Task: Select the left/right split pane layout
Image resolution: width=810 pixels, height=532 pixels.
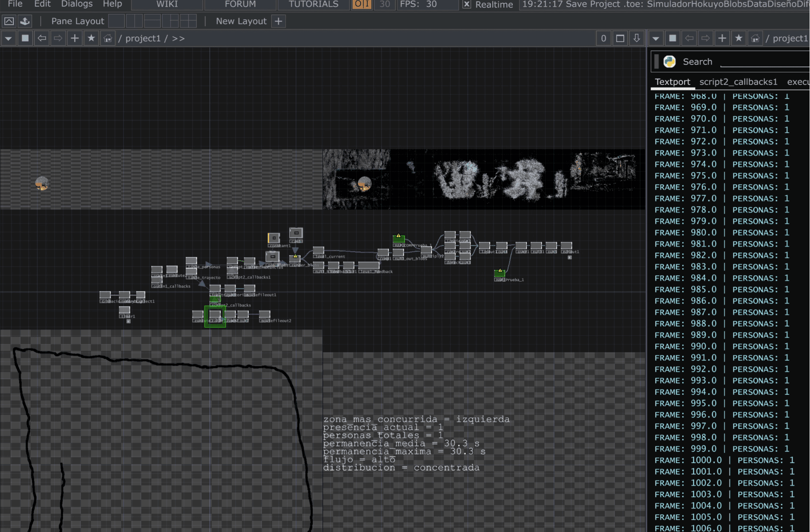Action: click(x=134, y=21)
